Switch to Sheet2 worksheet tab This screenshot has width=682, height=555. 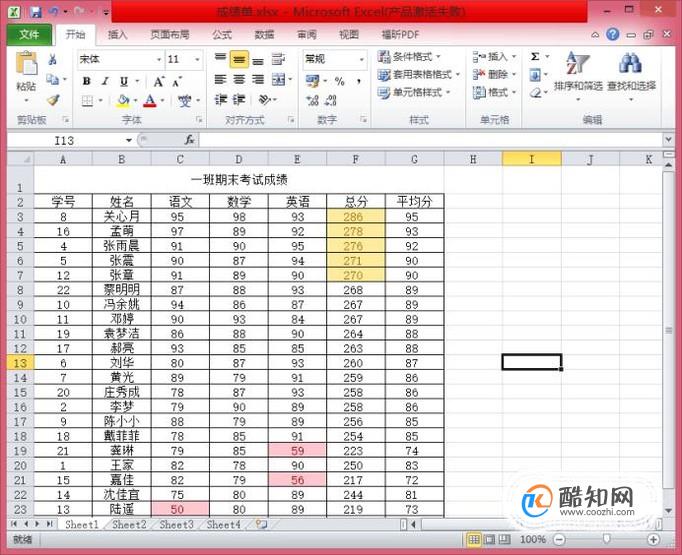coord(129,525)
